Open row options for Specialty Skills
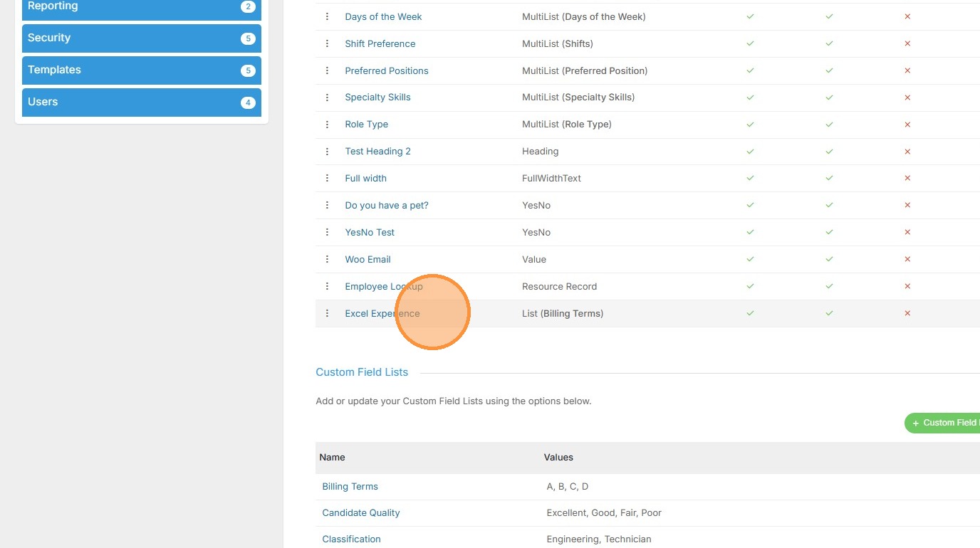The image size is (980, 548). point(327,98)
